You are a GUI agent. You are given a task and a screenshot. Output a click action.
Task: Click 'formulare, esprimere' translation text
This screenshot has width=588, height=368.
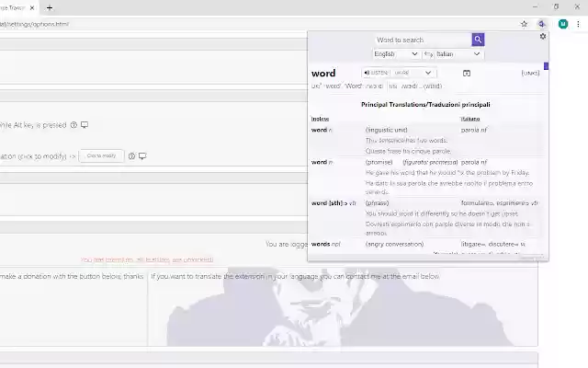tap(499, 203)
